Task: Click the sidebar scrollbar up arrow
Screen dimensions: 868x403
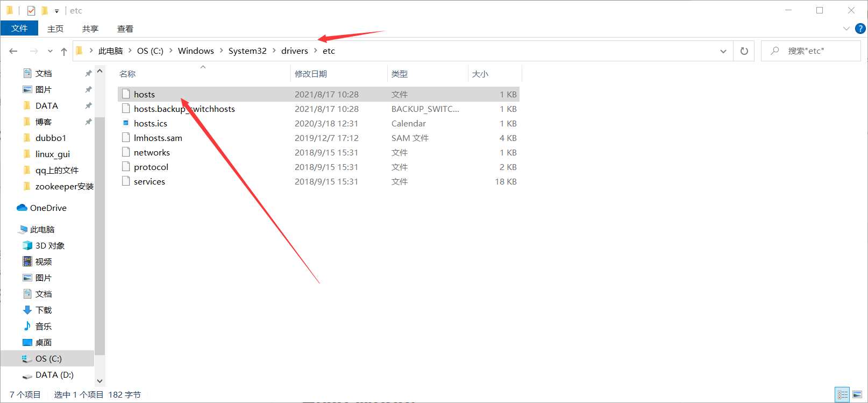Action: [99, 71]
